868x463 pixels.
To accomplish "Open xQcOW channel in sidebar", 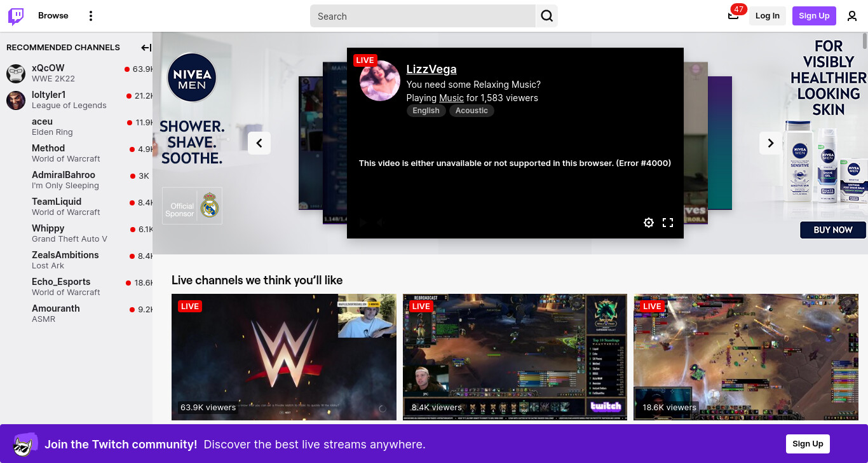I will pos(76,73).
